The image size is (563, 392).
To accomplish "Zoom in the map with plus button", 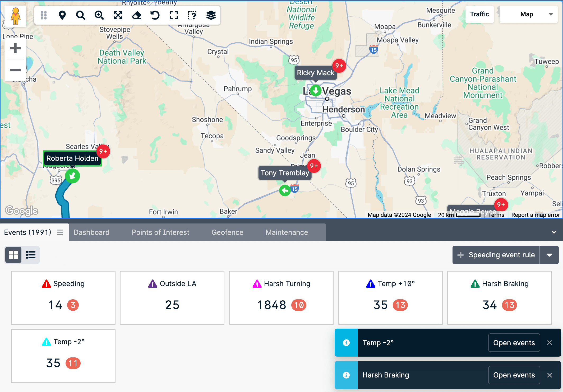I will [x=15, y=48].
